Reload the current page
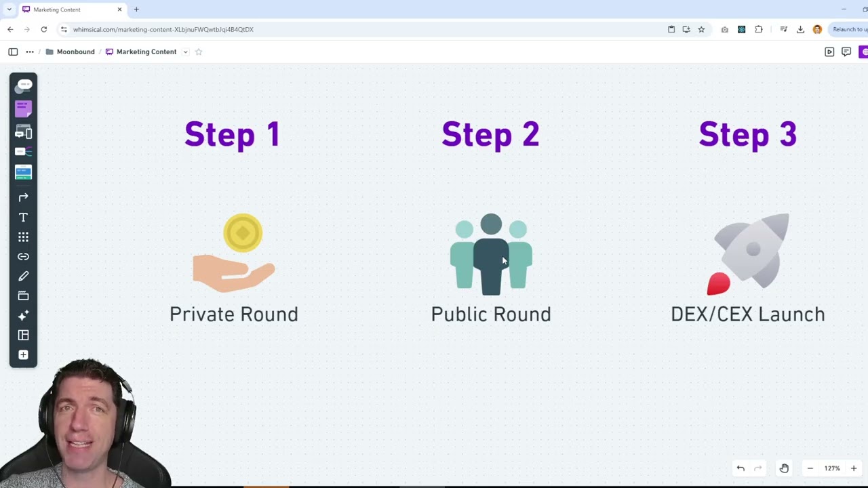 click(44, 29)
